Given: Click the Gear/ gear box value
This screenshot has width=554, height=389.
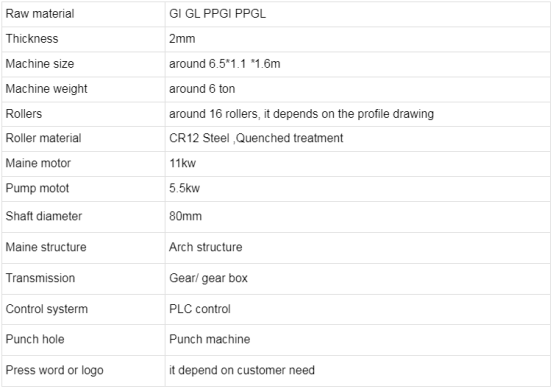Looking at the screenshot, I should 208,278.
